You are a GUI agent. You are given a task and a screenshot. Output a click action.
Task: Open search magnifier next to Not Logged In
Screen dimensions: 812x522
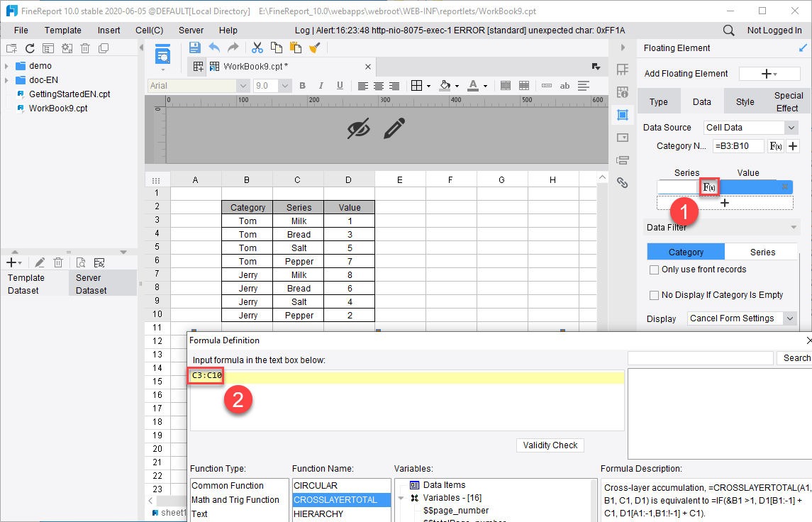click(x=728, y=30)
